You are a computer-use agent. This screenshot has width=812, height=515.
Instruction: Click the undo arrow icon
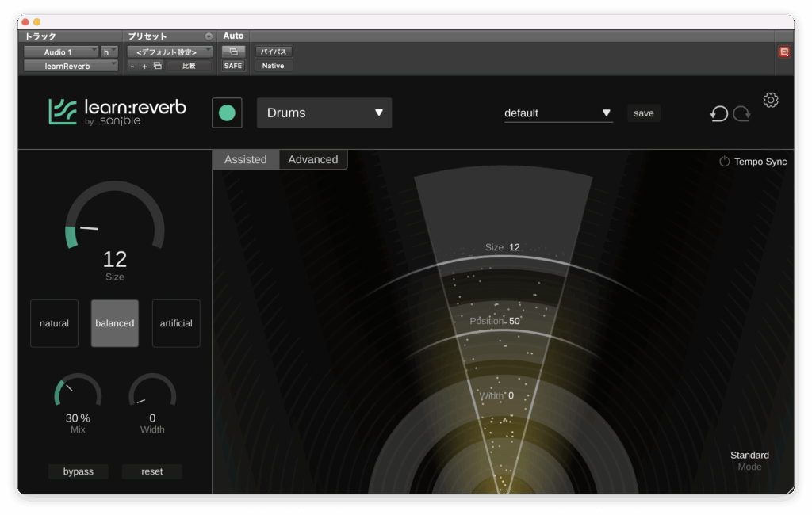(718, 113)
